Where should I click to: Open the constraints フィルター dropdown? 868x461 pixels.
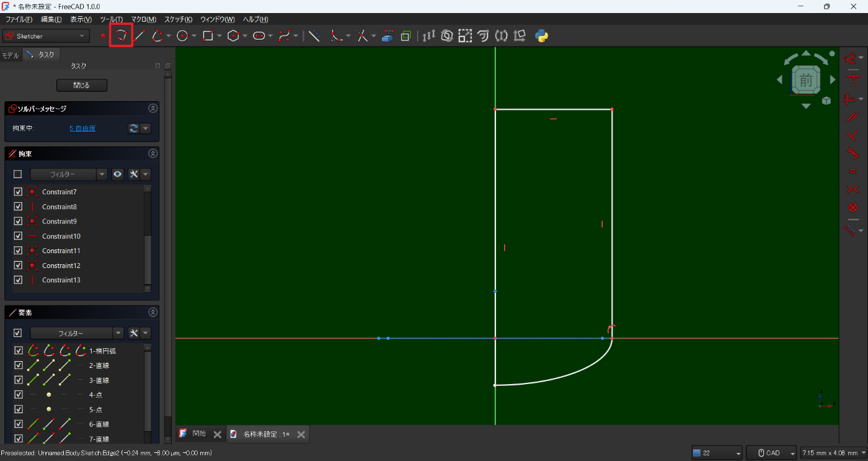[x=69, y=174]
